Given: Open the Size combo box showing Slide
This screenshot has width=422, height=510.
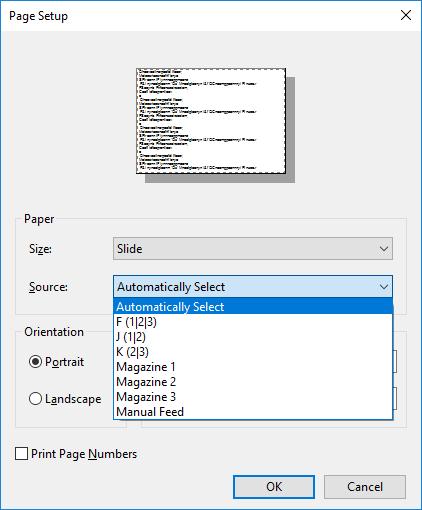Looking at the screenshot, I should click(253, 249).
